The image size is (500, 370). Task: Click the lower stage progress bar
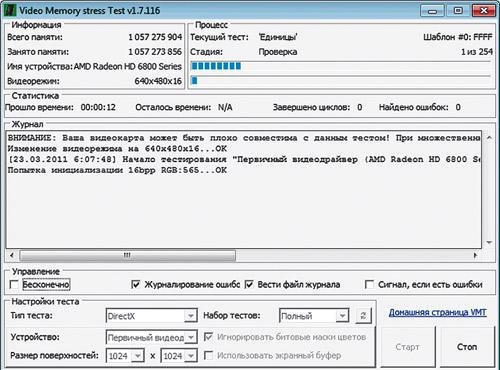click(341, 80)
